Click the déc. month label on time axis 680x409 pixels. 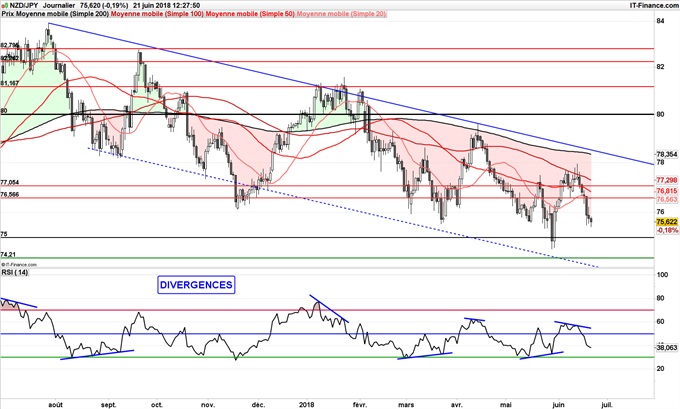tap(258, 405)
